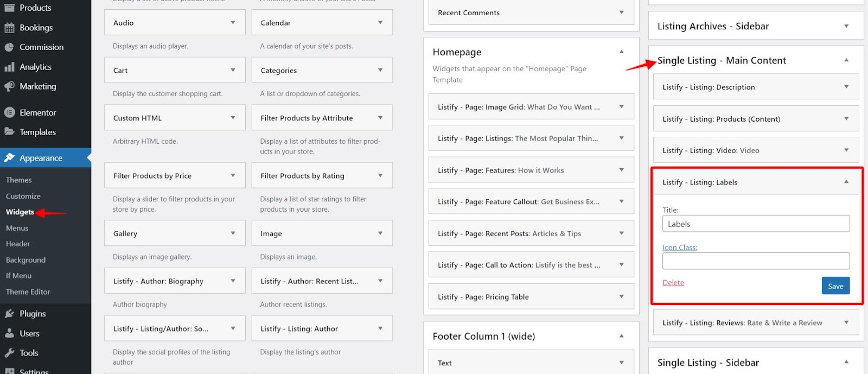The image size is (868, 374).
Task: Click the Plugins plug icon
Action: pyautogui.click(x=9, y=314)
